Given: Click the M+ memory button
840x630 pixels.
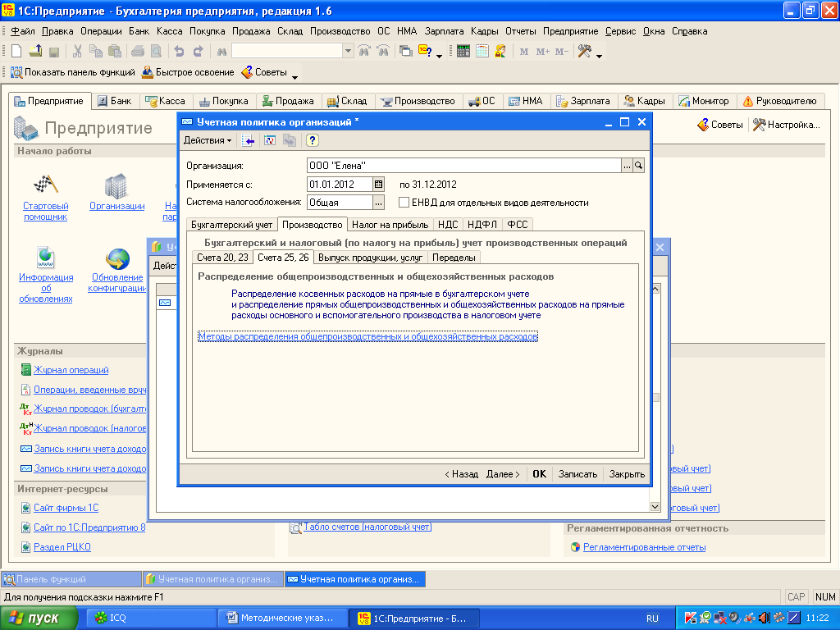Looking at the screenshot, I should click(542, 52).
